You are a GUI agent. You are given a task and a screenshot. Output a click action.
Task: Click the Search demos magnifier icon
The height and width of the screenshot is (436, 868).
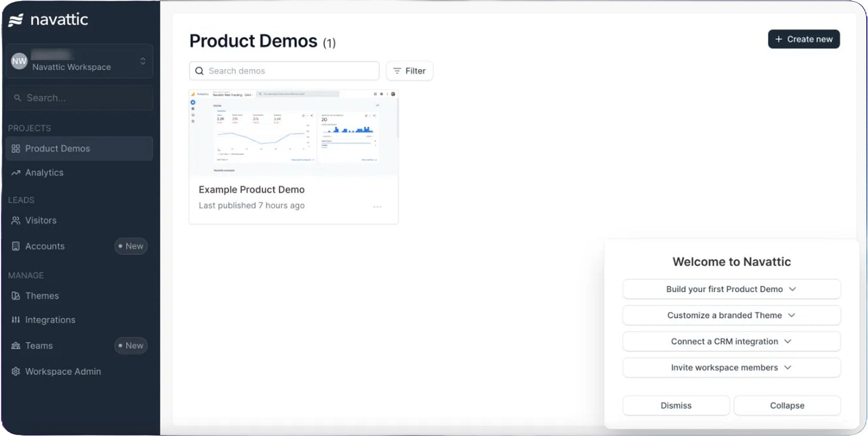click(200, 71)
